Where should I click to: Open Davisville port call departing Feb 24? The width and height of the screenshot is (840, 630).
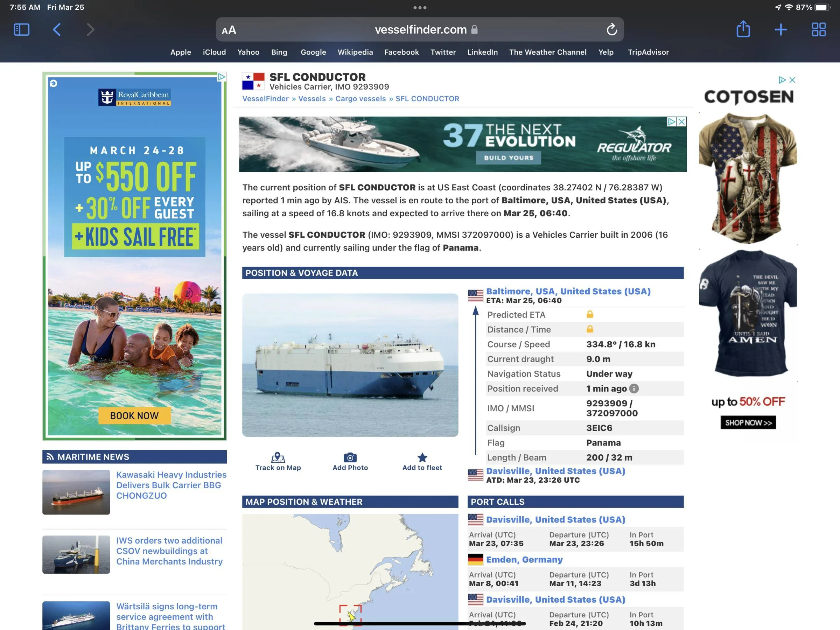tap(555, 600)
